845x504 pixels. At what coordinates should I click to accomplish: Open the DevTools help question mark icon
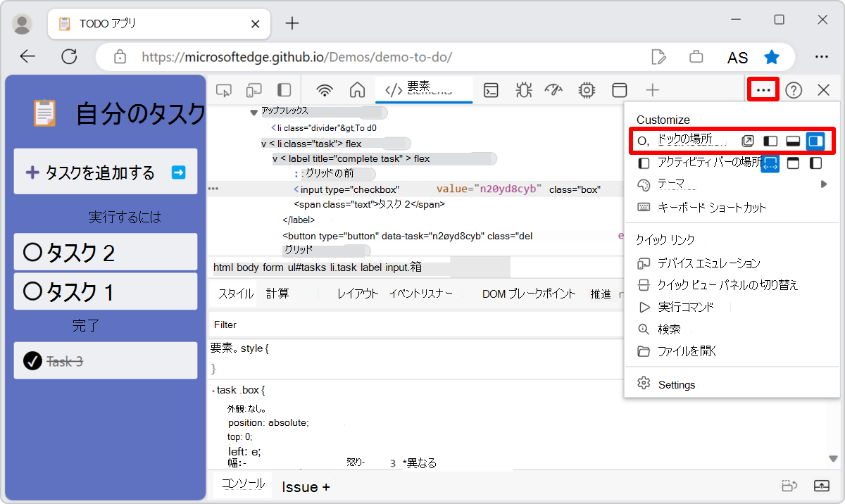tap(794, 90)
